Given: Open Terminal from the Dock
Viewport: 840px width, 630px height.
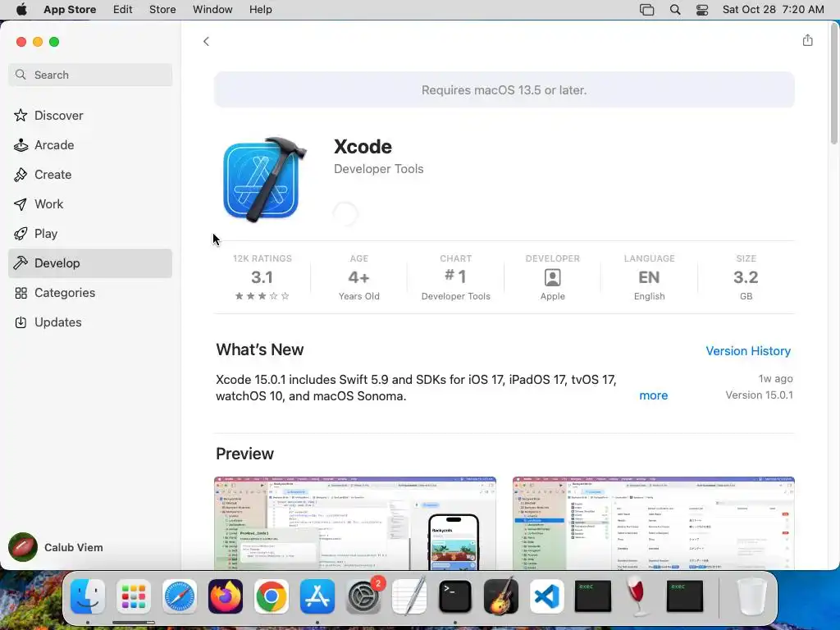Looking at the screenshot, I should [454, 596].
